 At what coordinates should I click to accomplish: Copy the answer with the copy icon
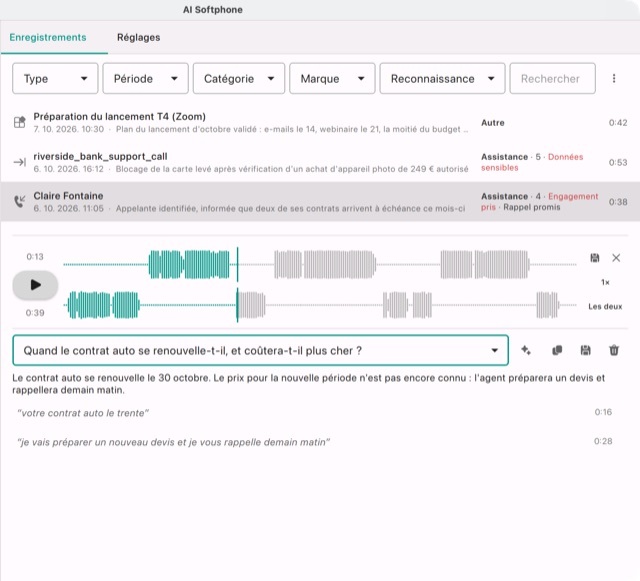(x=557, y=350)
